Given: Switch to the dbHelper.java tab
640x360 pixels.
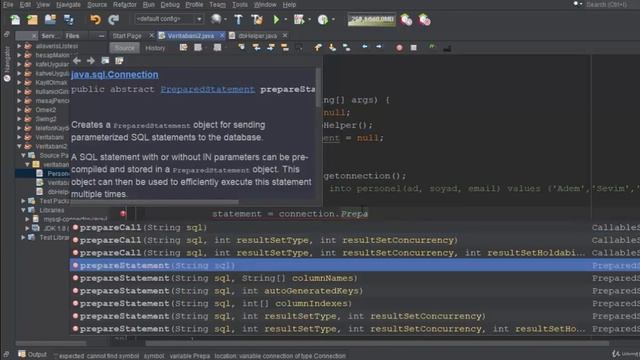Looking at the screenshot, I should click(x=258, y=36).
